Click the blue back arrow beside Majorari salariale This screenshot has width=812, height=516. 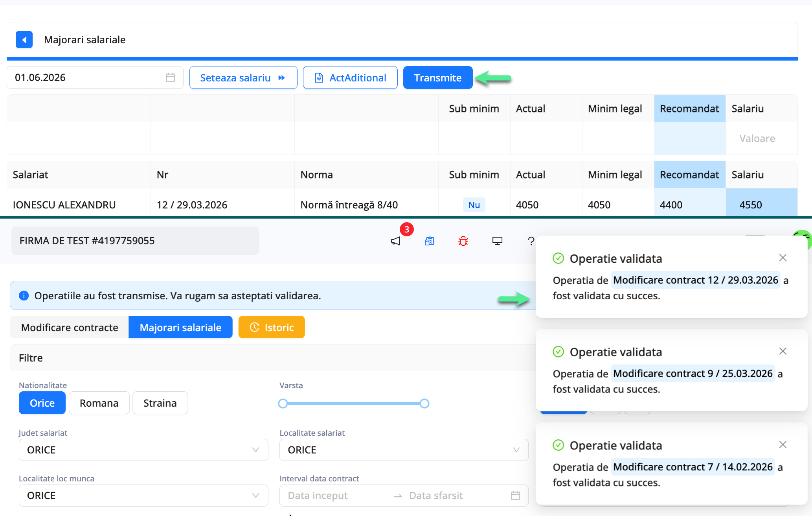coord(24,40)
